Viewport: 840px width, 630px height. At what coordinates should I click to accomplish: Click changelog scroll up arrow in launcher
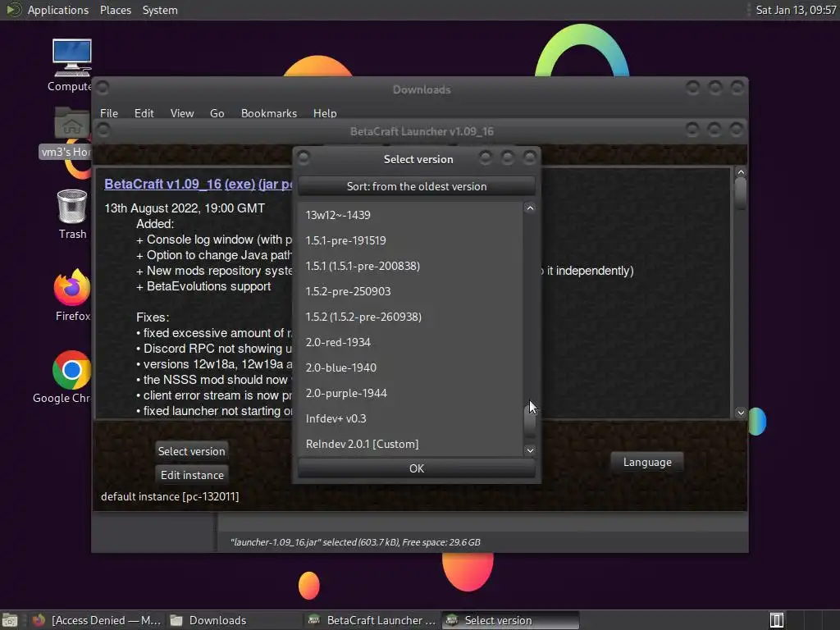pyautogui.click(x=741, y=172)
